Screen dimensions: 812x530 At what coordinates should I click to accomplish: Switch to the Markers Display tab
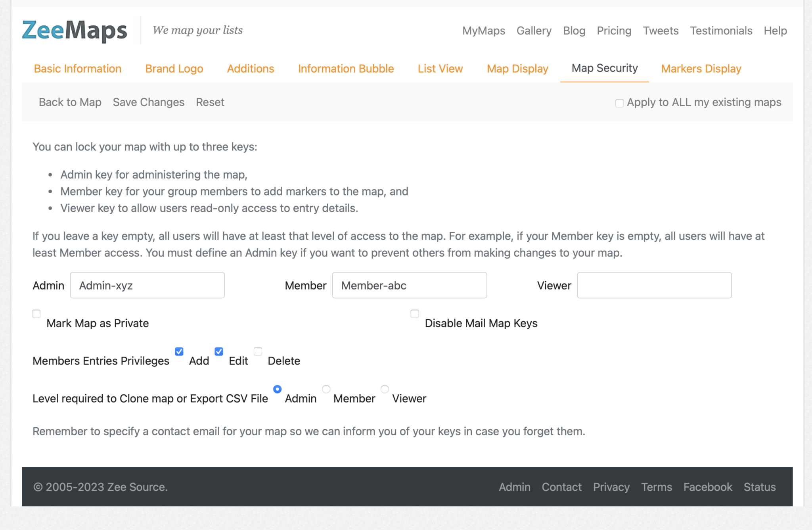(x=701, y=69)
